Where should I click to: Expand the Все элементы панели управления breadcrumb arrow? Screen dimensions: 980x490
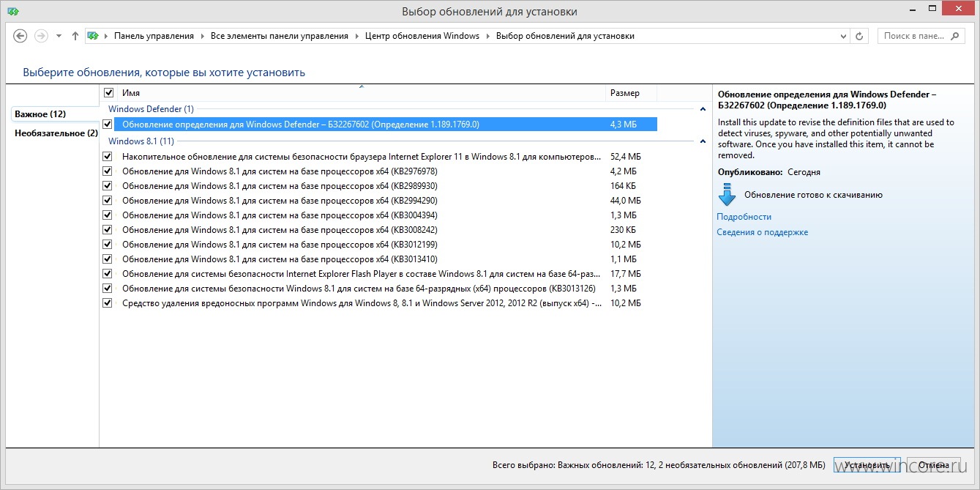(357, 36)
